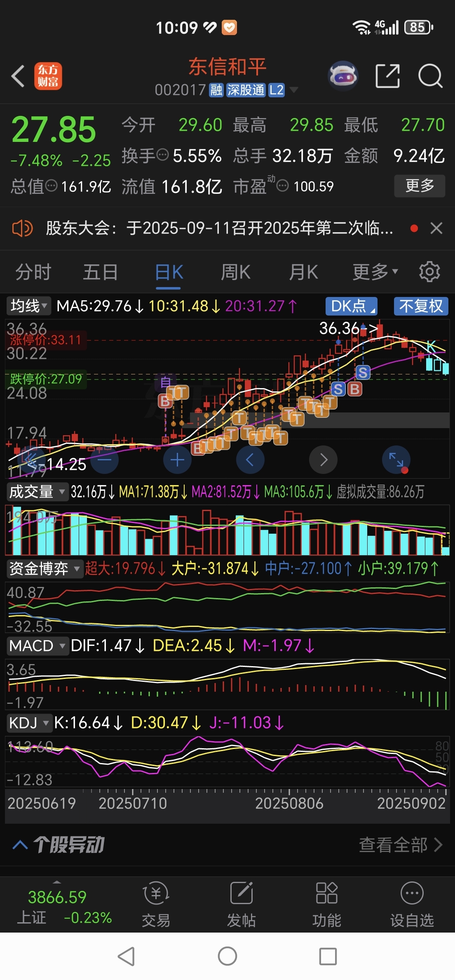Move chart right with gray arrow
The height and width of the screenshot is (980, 455).
(x=323, y=459)
